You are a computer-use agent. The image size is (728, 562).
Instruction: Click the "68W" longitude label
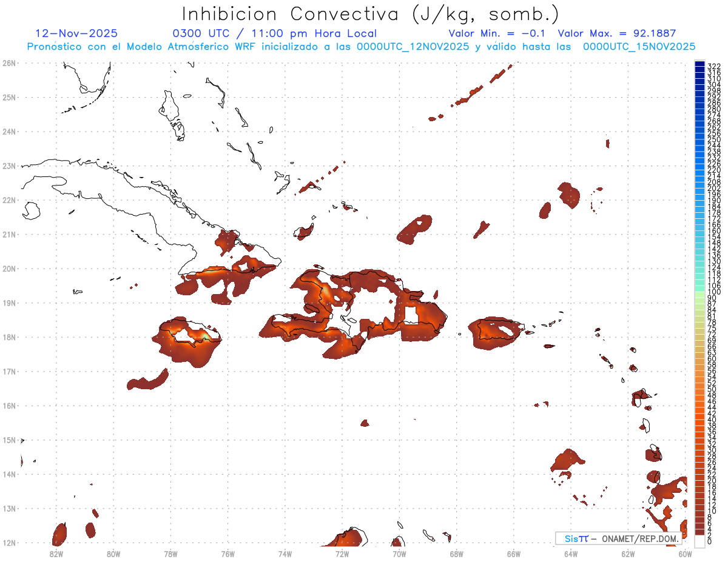[x=457, y=554]
